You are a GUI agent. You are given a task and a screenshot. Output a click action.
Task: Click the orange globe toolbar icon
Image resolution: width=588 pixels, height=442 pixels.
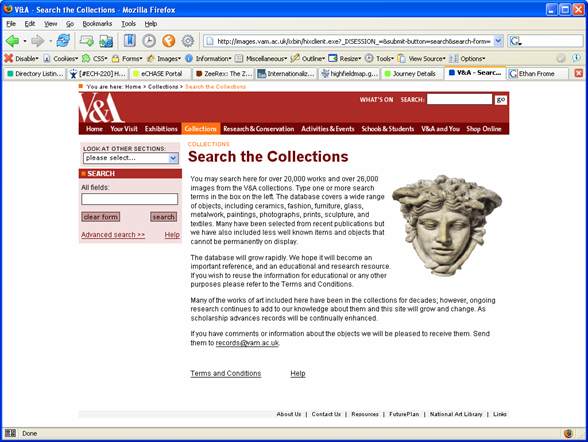click(168, 40)
